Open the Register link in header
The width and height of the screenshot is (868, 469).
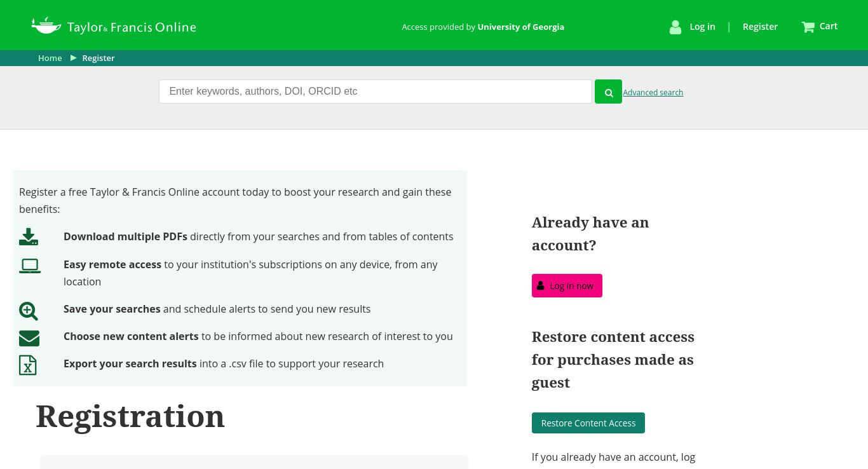click(760, 27)
